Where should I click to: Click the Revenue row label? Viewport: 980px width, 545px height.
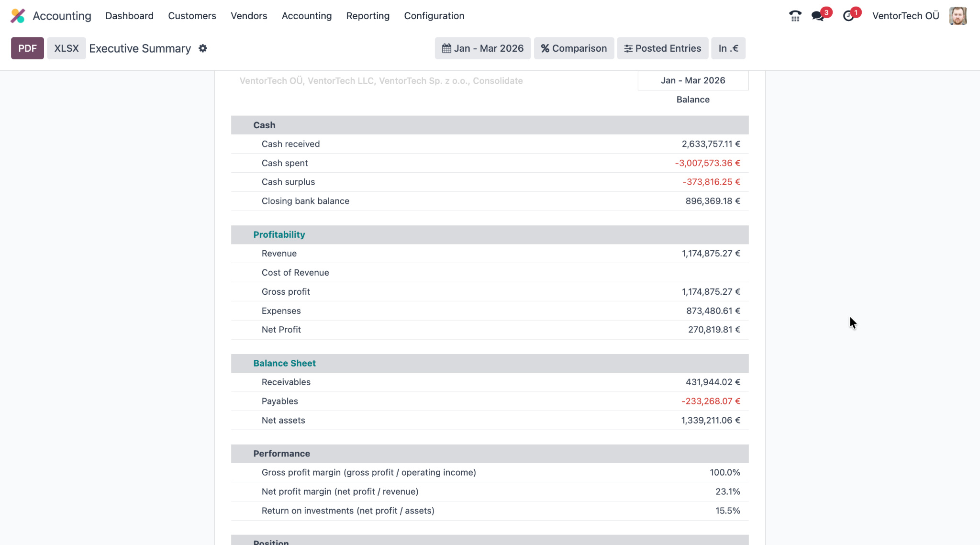(x=279, y=254)
